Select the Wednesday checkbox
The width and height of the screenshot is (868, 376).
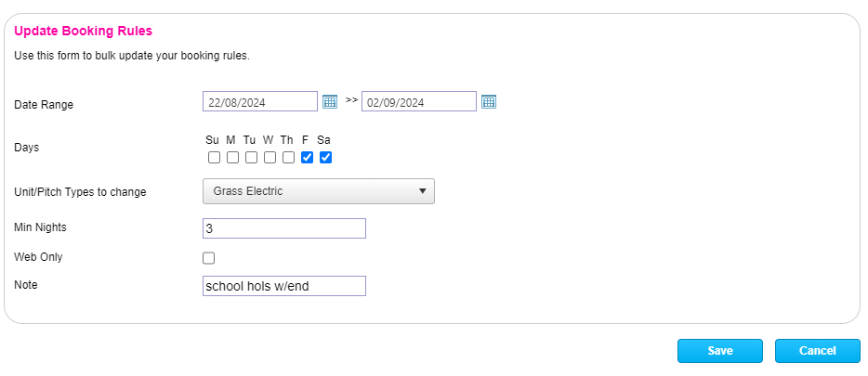click(x=270, y=157)
